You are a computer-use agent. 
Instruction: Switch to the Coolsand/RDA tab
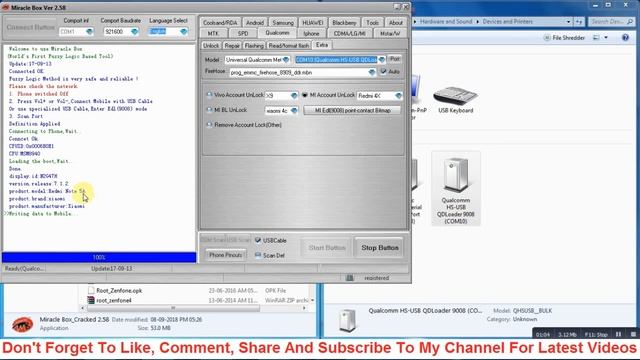point(220,23)
